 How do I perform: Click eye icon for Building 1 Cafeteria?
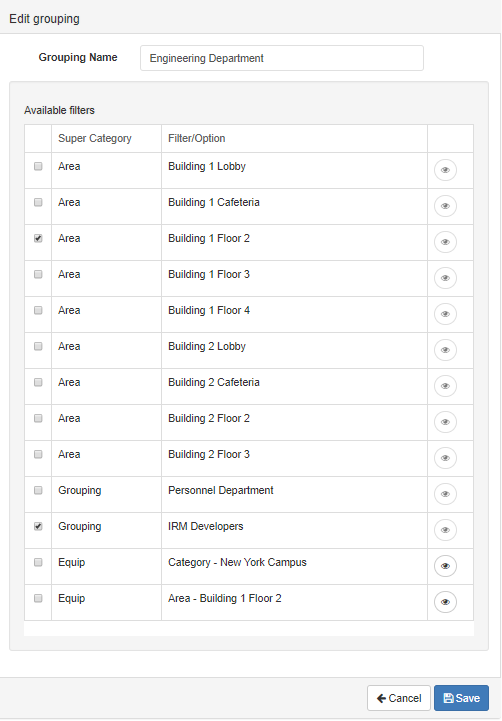445,206
